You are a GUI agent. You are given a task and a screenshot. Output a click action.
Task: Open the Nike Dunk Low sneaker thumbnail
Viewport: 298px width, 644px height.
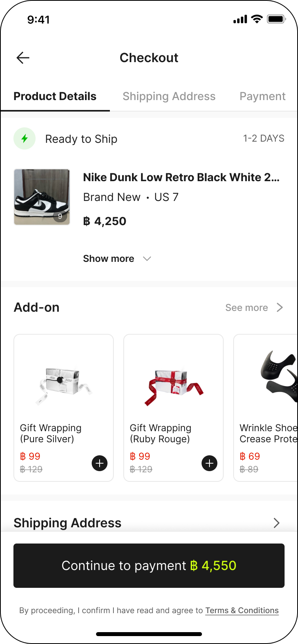click(42, 197)
